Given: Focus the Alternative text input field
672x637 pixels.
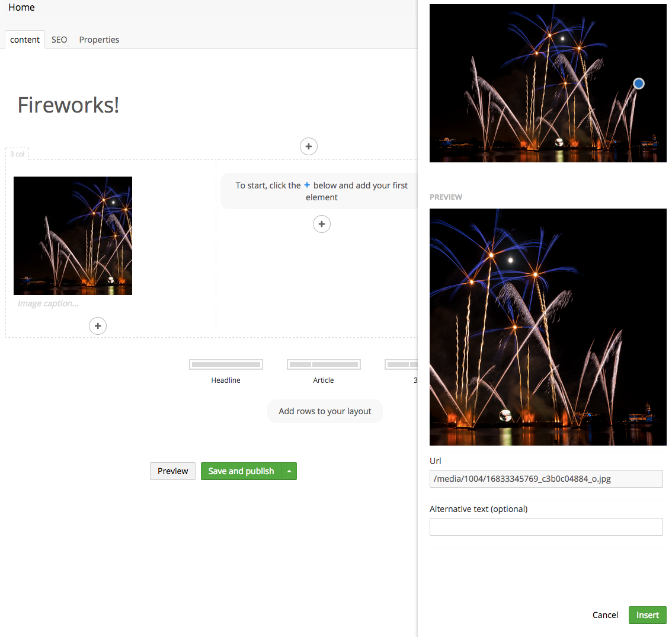Looking at the screenshot, I should [x=546, y=527].
